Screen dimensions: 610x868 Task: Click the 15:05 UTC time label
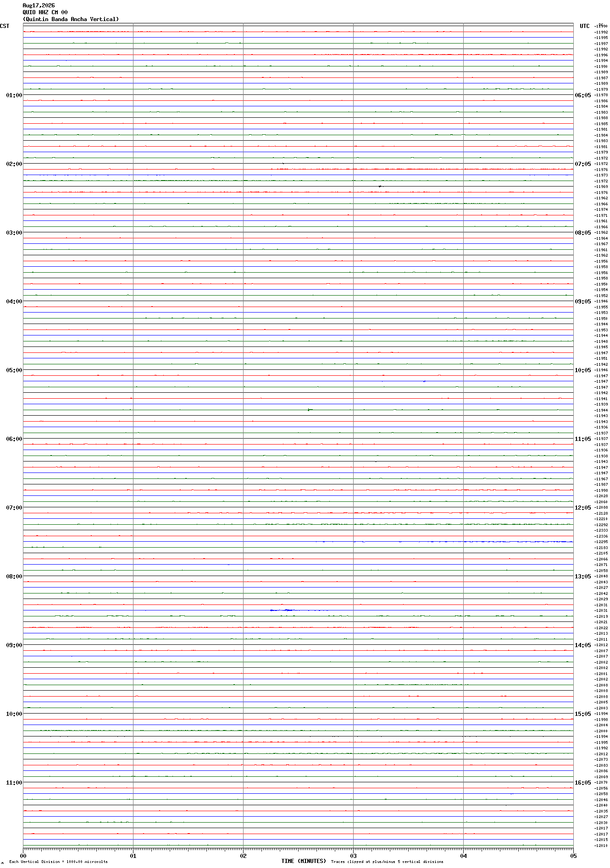583,714
